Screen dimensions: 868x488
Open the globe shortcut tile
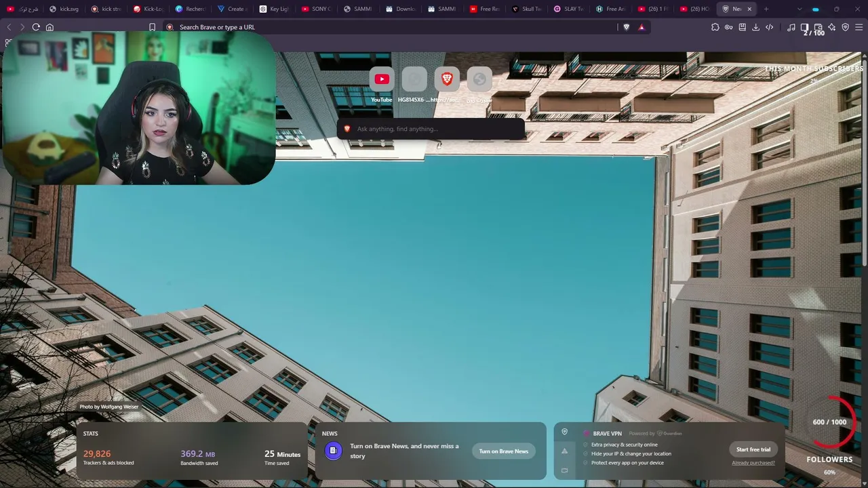point(479,79)
